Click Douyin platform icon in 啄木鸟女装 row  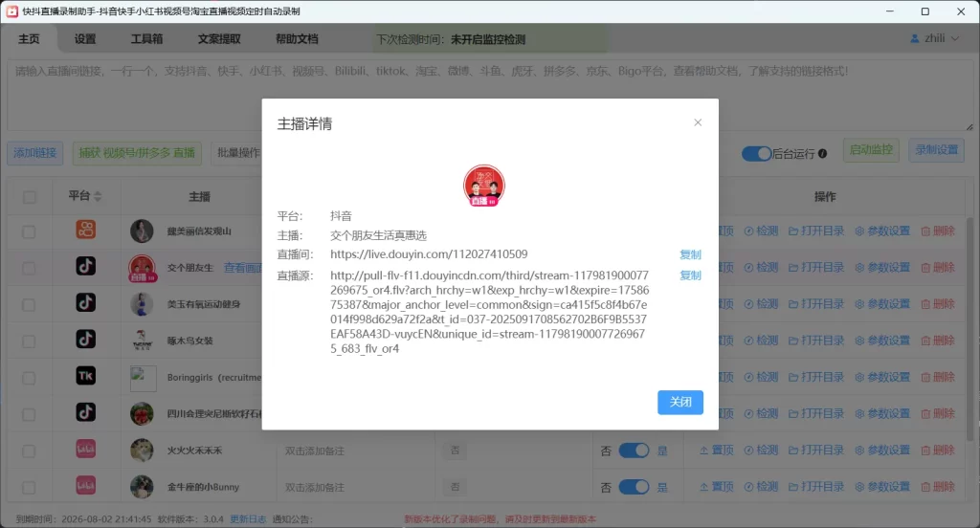pos(85,339)
